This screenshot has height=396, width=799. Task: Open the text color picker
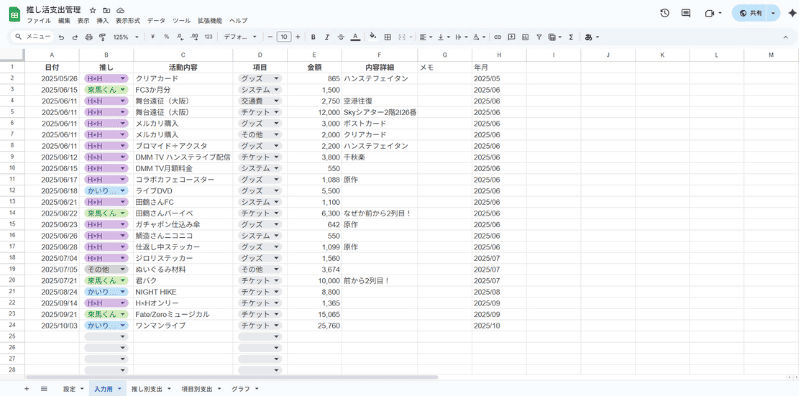pos(355,37)
